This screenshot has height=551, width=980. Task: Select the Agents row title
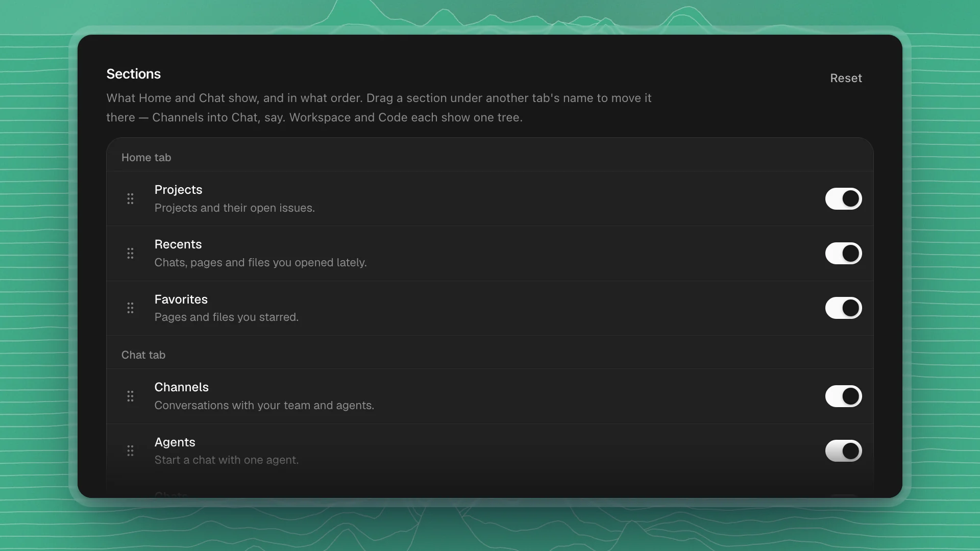point(175,442)
